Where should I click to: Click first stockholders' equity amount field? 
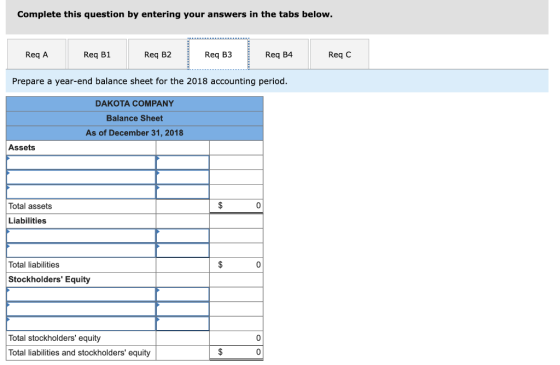(x=182, y=294)
